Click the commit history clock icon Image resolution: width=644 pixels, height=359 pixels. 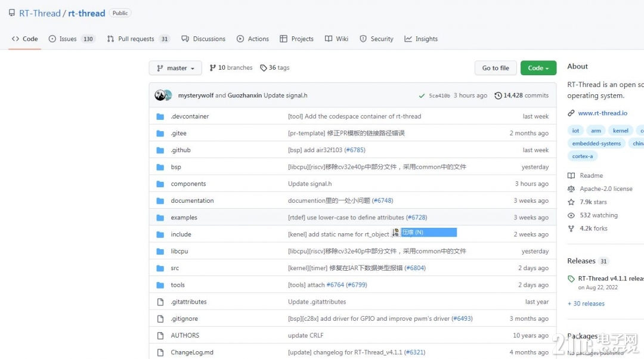click(498, 95)
